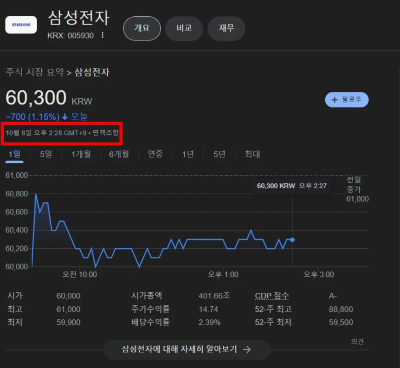Click the 배당수익률 value 2.39%
The width and height of the screenshot is (400, 368).
[210, 322]
